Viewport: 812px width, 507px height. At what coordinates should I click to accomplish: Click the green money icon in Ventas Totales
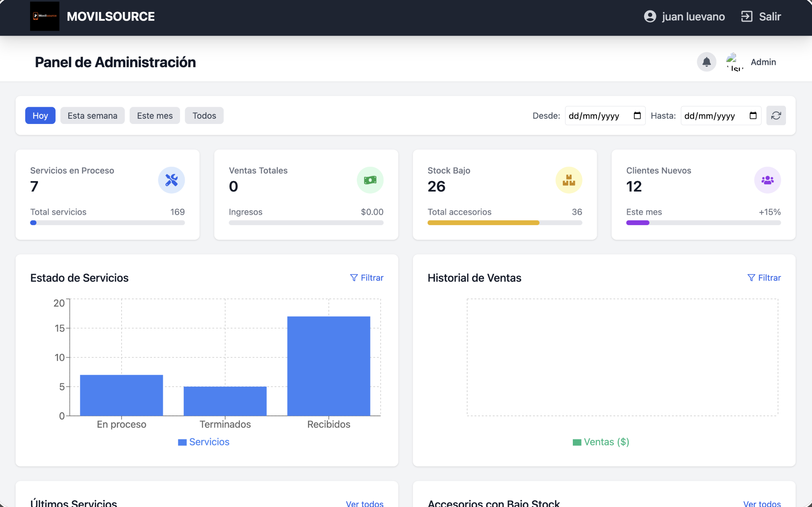tap(370, 180)
